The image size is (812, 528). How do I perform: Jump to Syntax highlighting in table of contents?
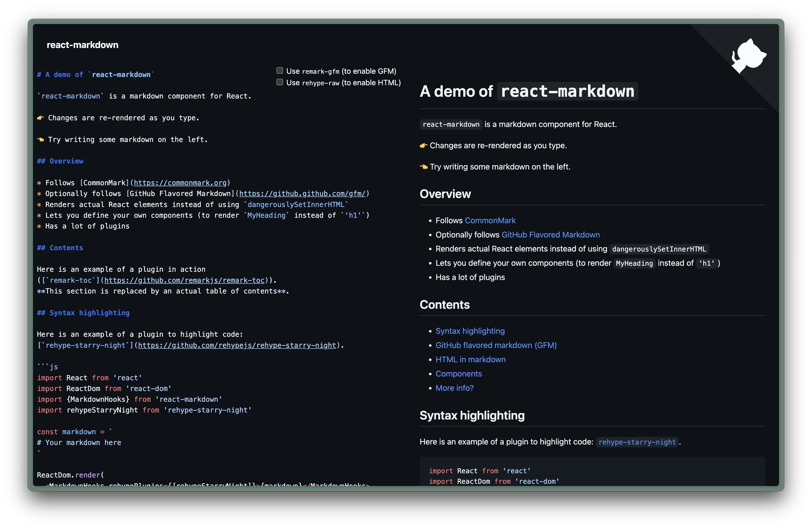pyautogui.click(x=470, y=331)
